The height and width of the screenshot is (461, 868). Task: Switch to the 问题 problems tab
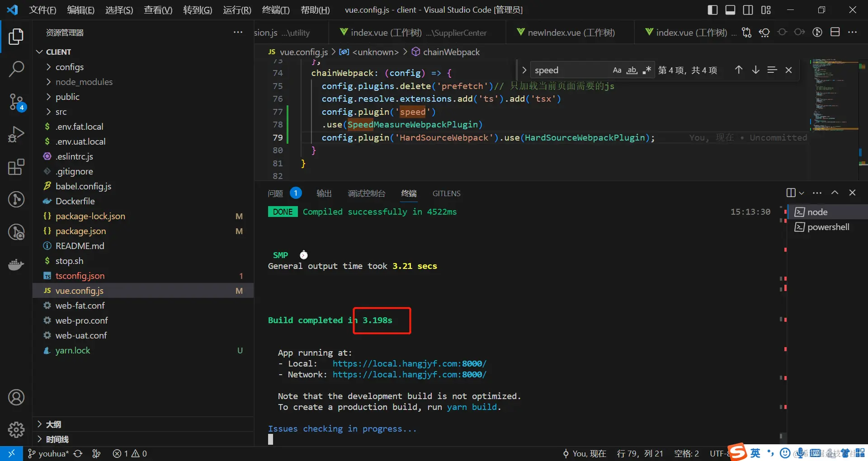275,193
